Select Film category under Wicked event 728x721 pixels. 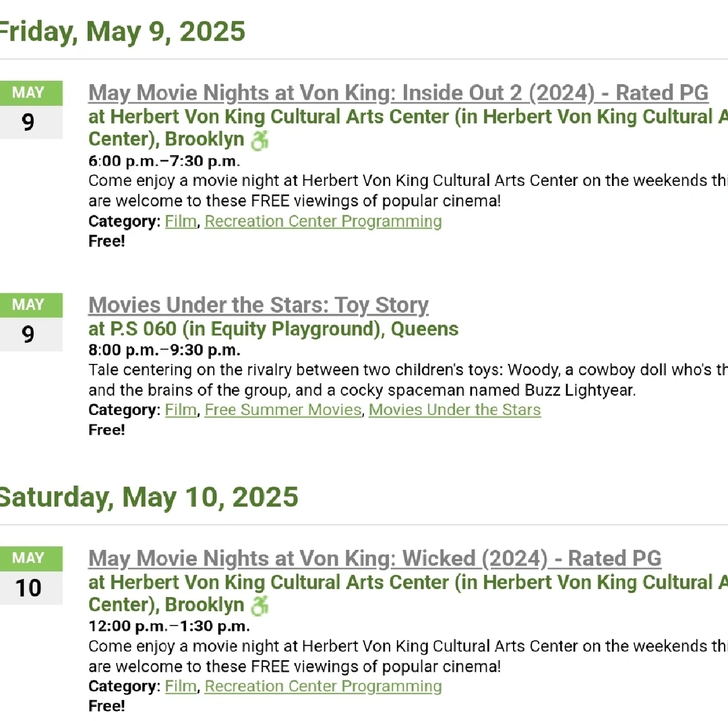(x=181, y=687)
